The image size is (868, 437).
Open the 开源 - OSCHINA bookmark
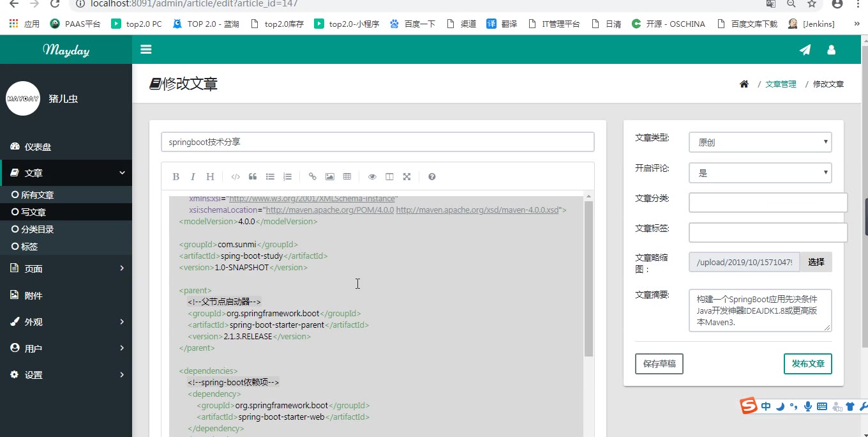tap(668, 24)
